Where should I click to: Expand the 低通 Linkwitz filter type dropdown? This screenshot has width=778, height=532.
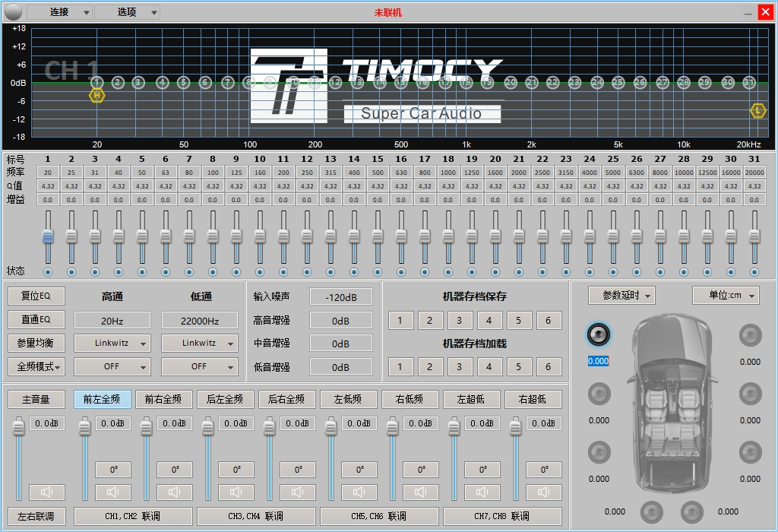coord(200,343)
